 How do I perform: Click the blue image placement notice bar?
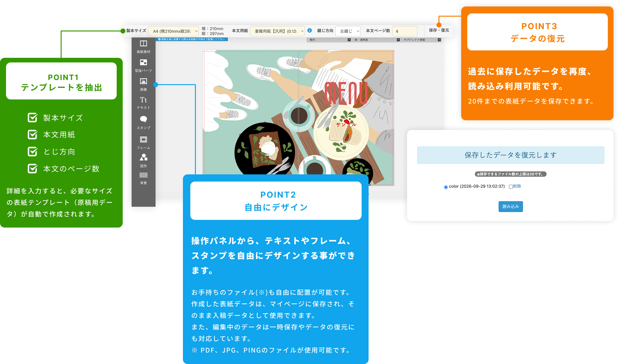pos(192,39)
